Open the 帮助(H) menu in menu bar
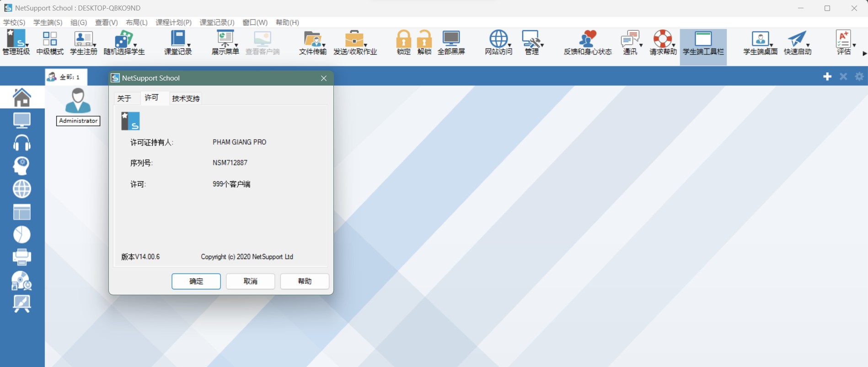The height and width of the screenshot is (367, 868). (x=287, y=22)
